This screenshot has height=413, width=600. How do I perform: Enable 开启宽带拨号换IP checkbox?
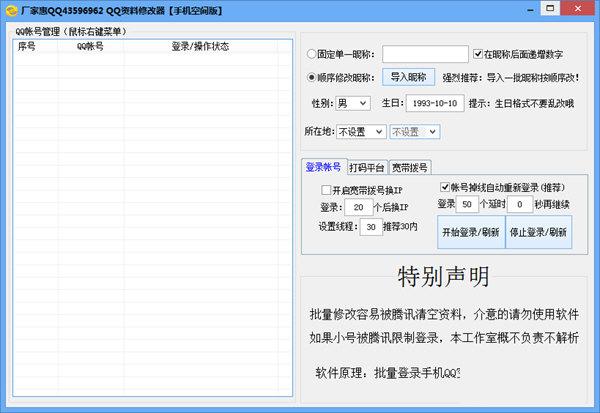[326, 188]
